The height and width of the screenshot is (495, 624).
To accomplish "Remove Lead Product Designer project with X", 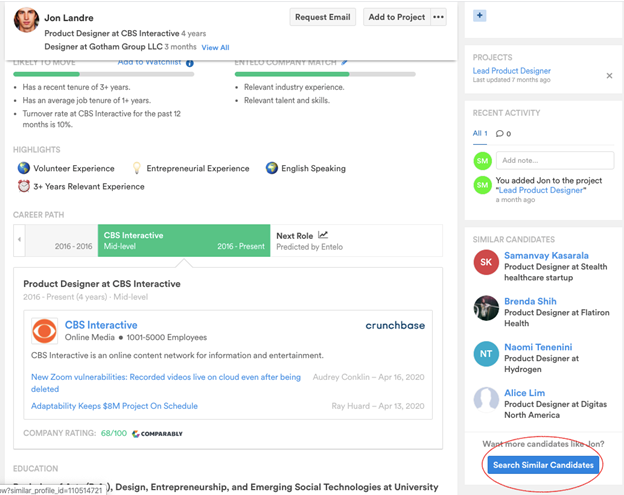I will [x=609, y=76].
